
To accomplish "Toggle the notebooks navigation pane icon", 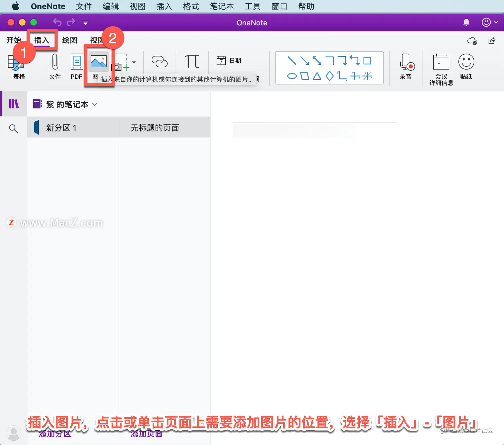I will [14, 104].
